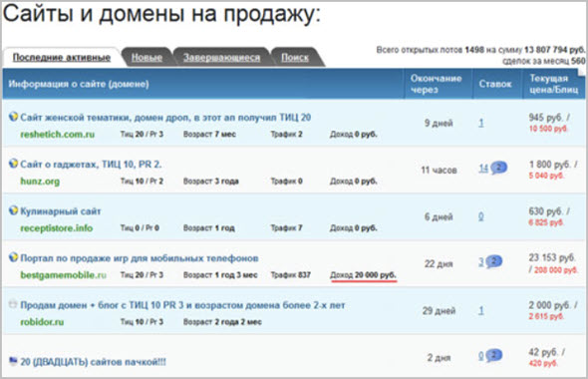The height and width of the screenshot is (379, 588).
Task: Open the bid count 0 for 20 сайтов пачкой
Action: 481,355
